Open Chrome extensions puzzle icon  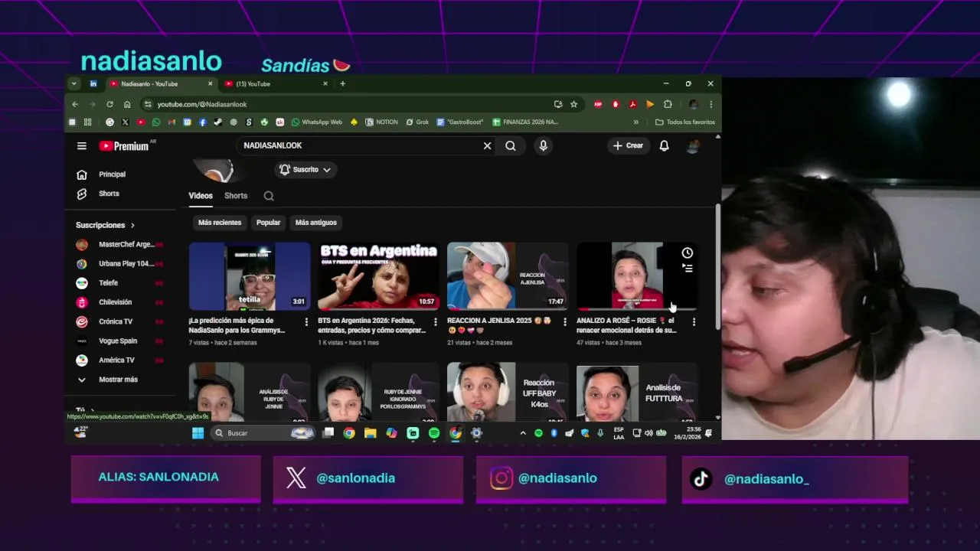(x=668, y=104)
